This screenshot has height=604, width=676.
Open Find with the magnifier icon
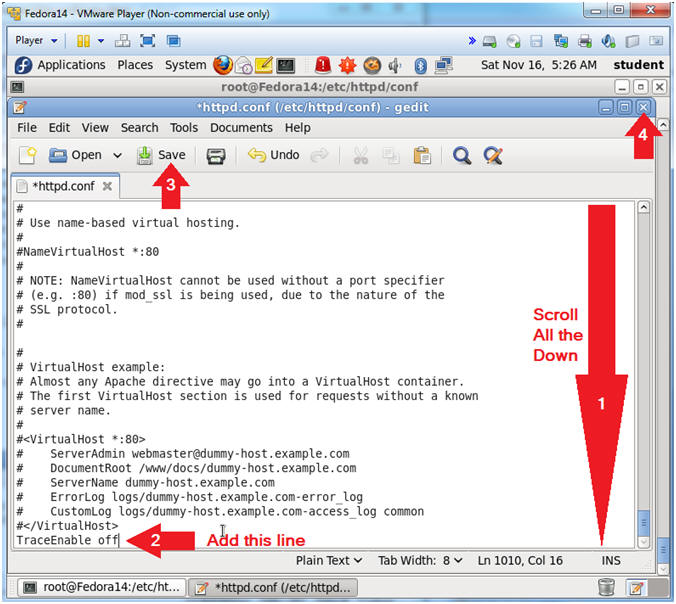point(462,156)
